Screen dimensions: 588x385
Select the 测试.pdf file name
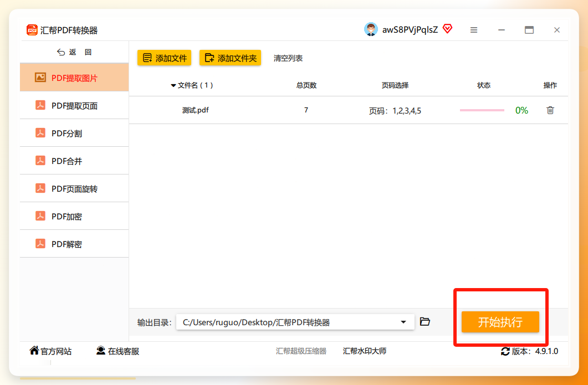pyautogui.click(x=196, y=110)
